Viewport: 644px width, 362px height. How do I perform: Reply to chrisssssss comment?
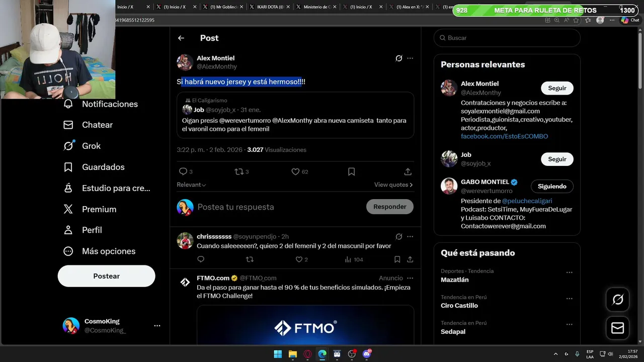(x=201, y=259)
